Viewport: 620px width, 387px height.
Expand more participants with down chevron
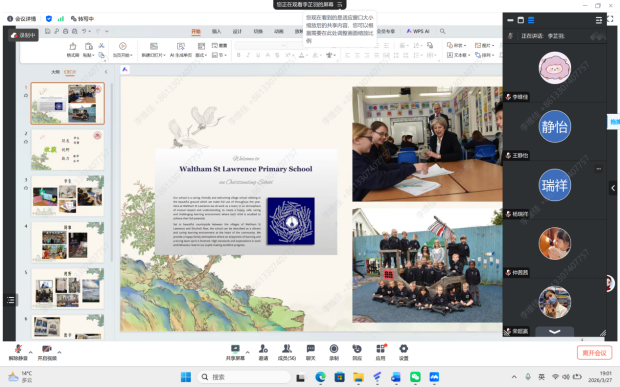coord(554,332)
